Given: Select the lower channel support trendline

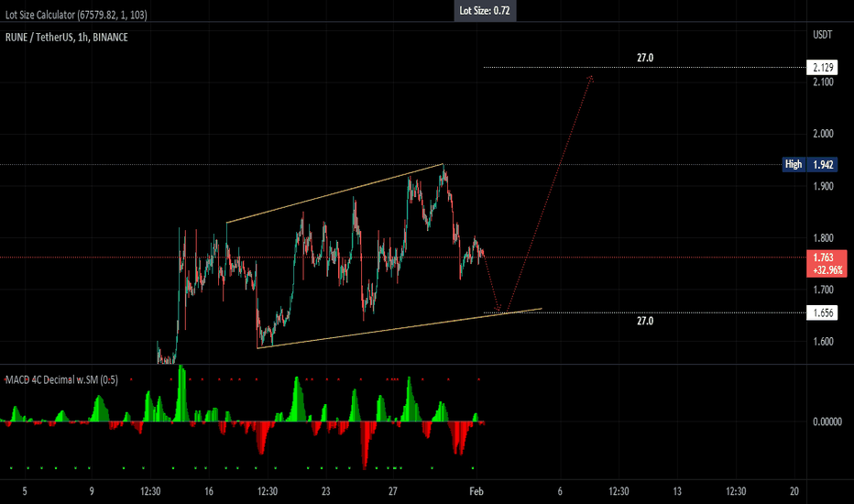Looking at the screenshot, I should (400, 329).
